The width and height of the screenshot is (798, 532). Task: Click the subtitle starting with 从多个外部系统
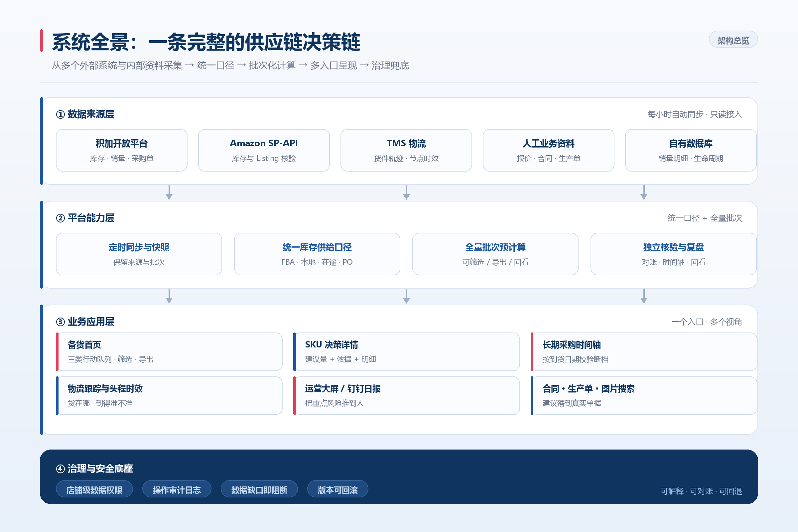click(x=230, y=65)
